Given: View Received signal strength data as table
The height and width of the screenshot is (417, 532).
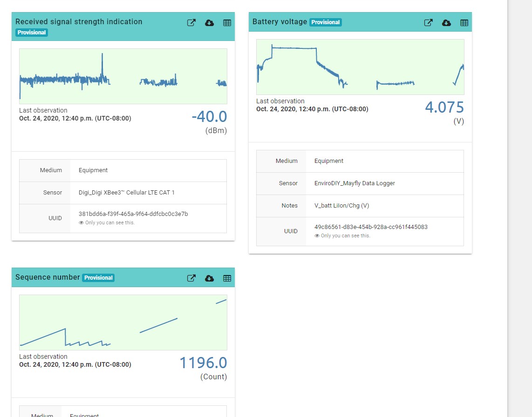Looking at the screenshot, I should [227, 22].
